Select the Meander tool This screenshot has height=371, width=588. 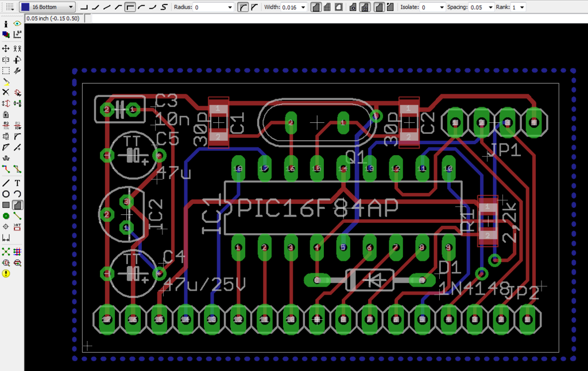point(6,159)
